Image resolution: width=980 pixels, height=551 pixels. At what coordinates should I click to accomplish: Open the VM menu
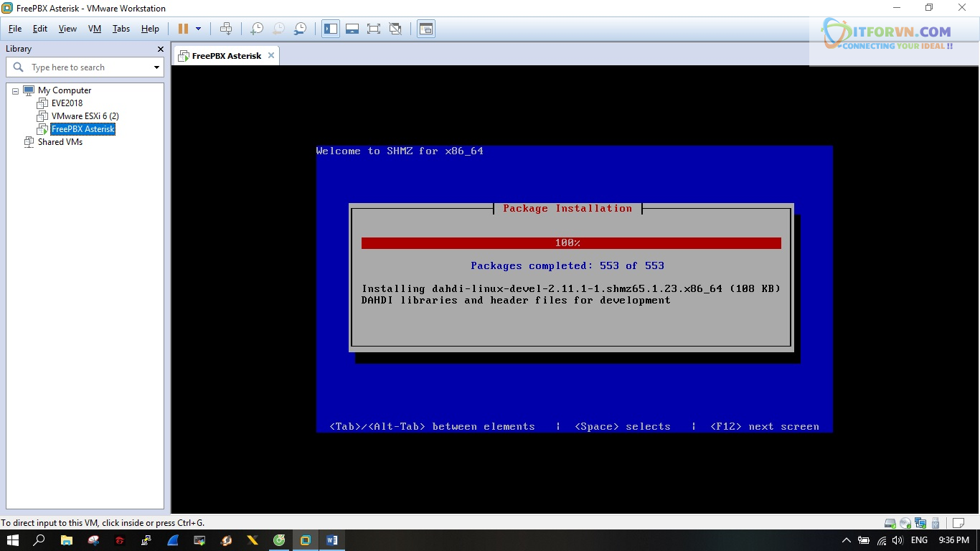coord(94,29)
